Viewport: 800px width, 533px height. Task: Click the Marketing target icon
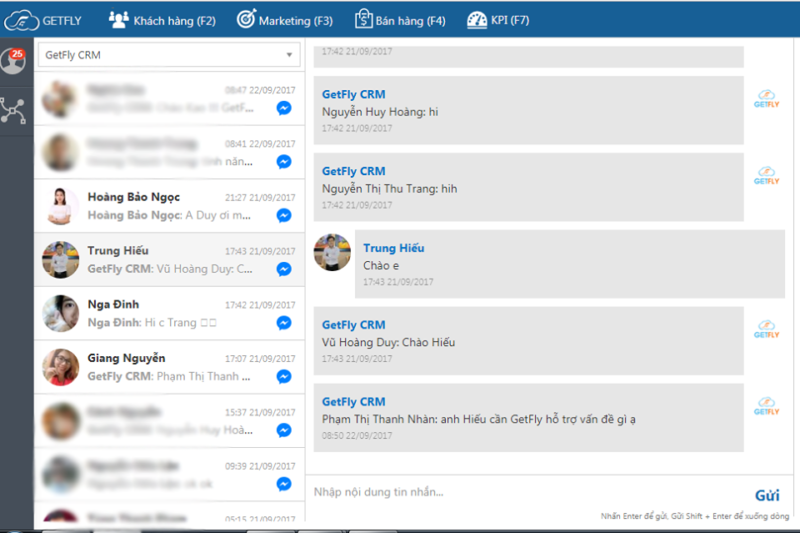(246, 19)
